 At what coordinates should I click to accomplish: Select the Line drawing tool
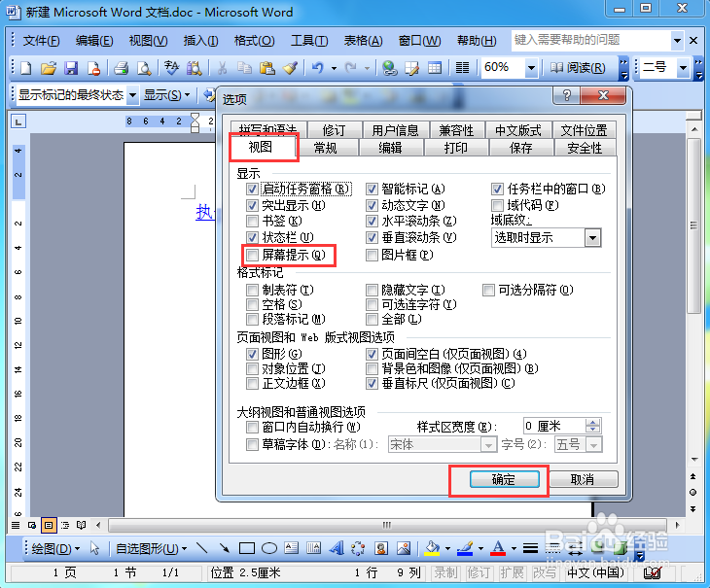coord(202,549)
